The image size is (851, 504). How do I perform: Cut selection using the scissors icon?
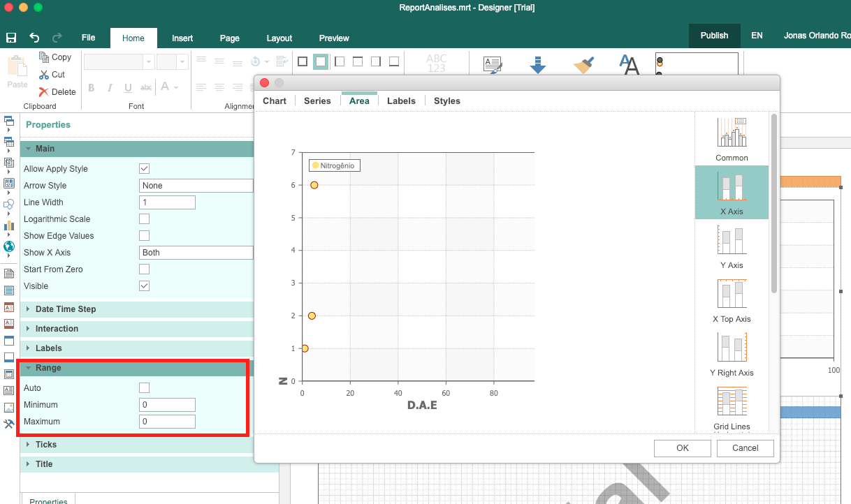click(44, 74)
